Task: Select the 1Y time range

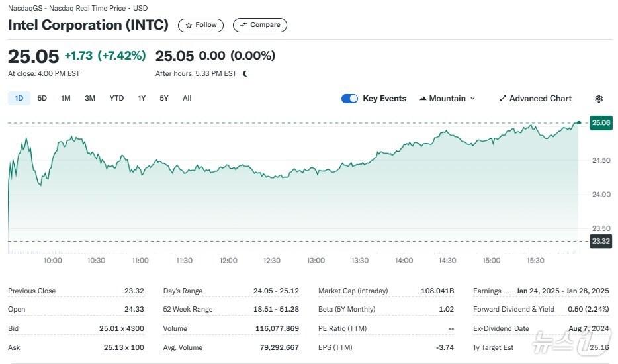Action: [142, 98]
